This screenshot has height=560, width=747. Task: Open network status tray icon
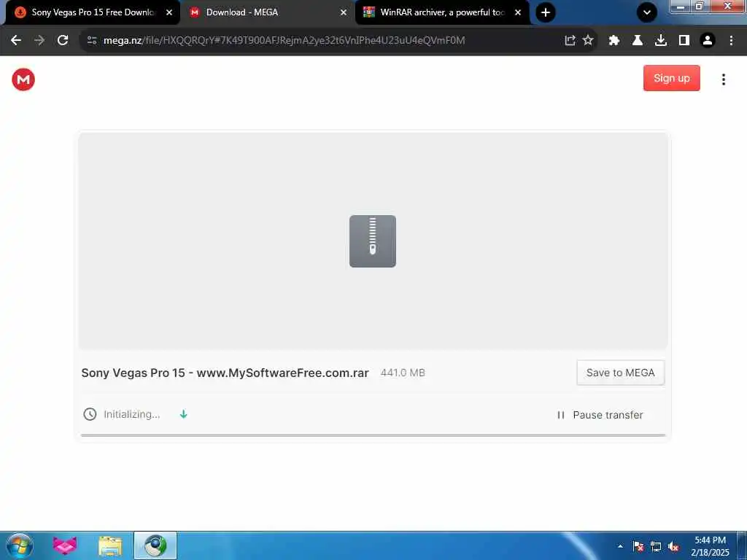656,547
